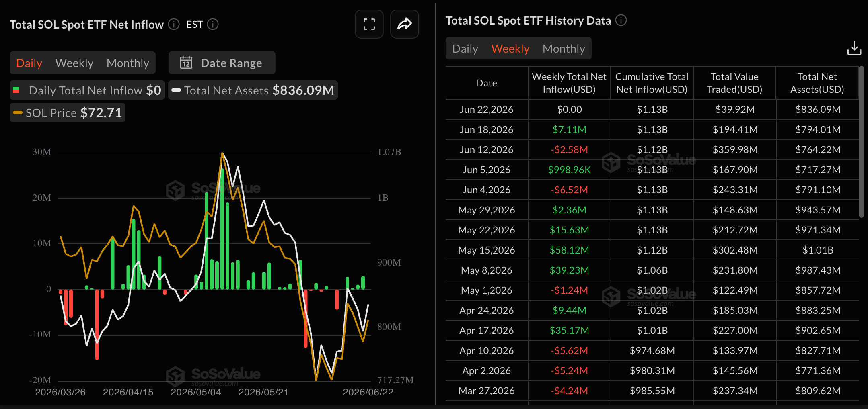Click the $35.17M inflow value

pyautogui.click(x=569, y=331)
